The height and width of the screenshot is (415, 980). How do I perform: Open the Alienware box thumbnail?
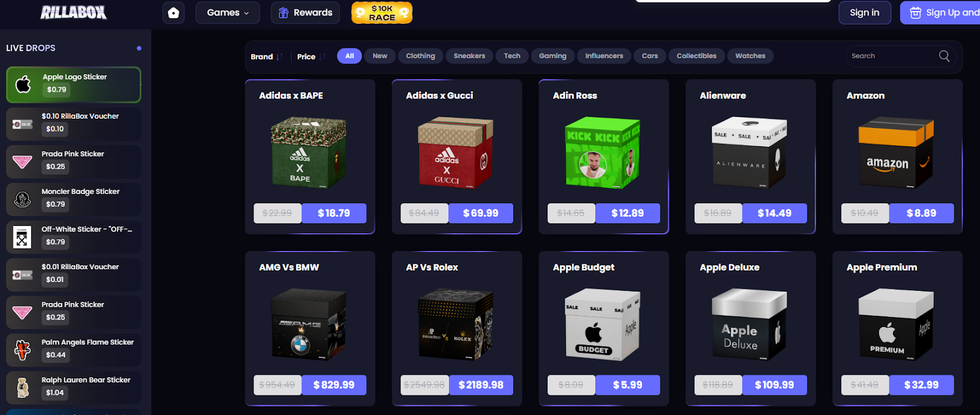(750, 153)
